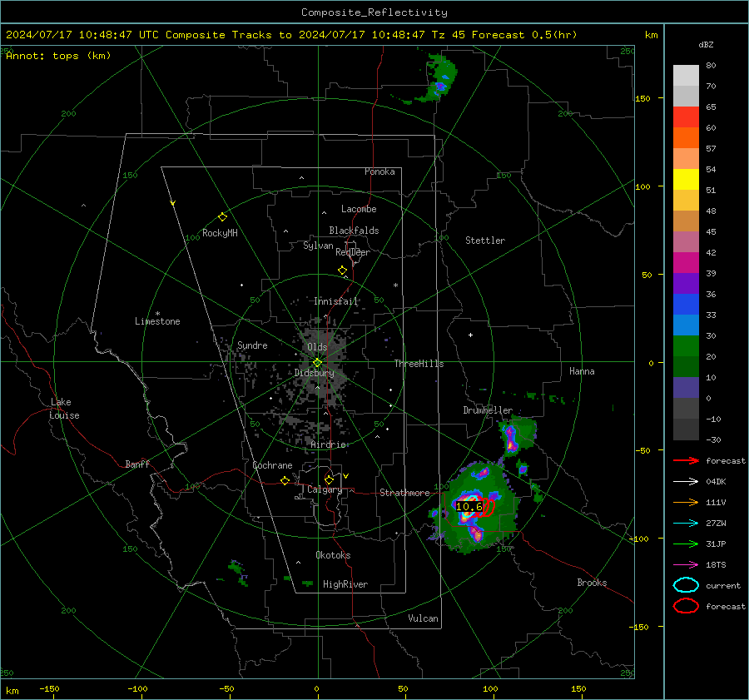Click the yellow diamond marker below RedDeer
The image size is (749, 700).
point(342,271)
